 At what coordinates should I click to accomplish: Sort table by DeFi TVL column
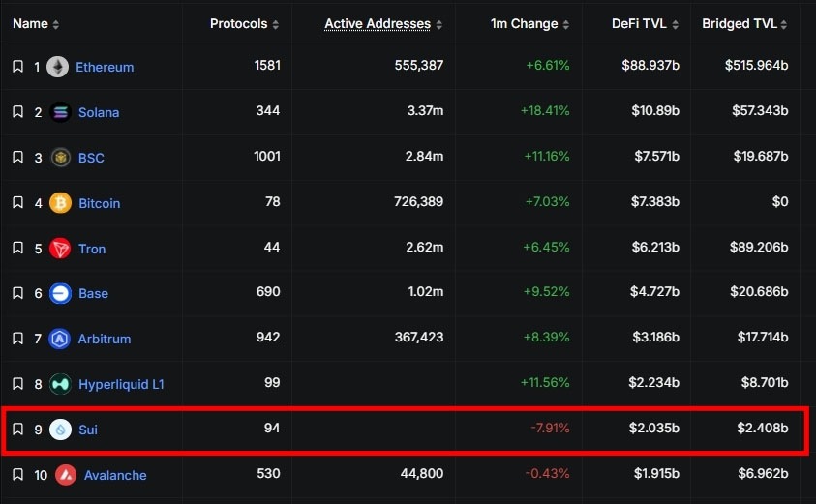click(646, 24)
